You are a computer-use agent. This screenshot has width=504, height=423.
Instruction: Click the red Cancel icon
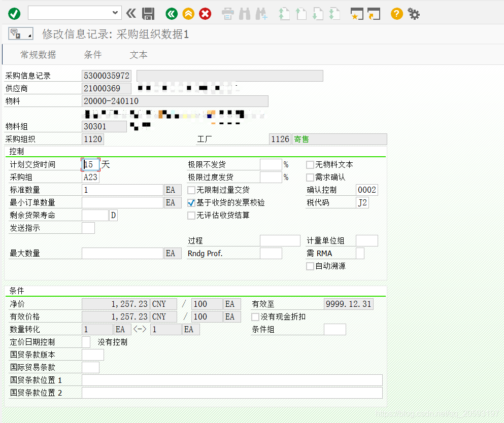[205, 14]
